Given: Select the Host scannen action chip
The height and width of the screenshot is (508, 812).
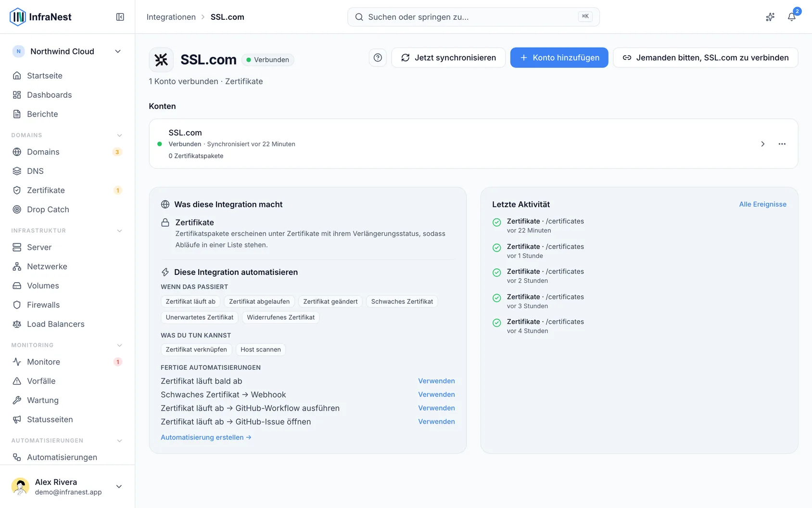Looking at the screenshot, I should point(261,350).
